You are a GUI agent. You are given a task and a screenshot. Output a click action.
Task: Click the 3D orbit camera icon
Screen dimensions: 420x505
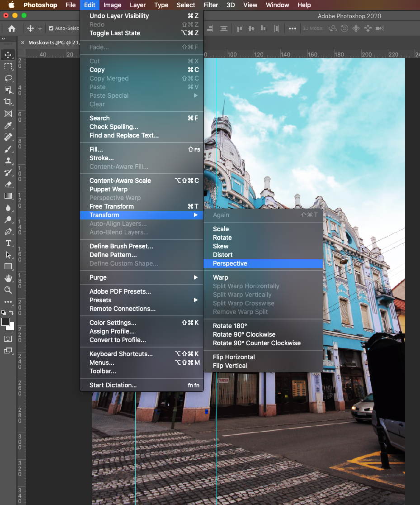332,29
